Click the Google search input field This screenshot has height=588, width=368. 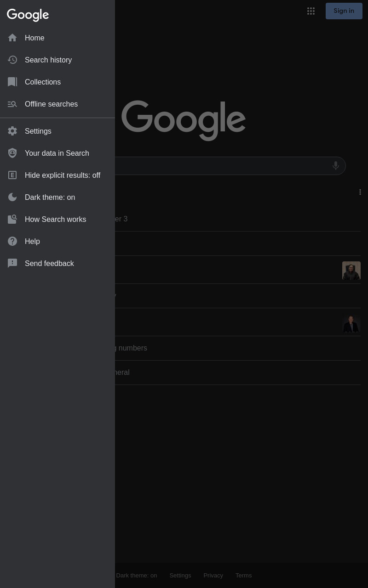(x=221, y=166)
